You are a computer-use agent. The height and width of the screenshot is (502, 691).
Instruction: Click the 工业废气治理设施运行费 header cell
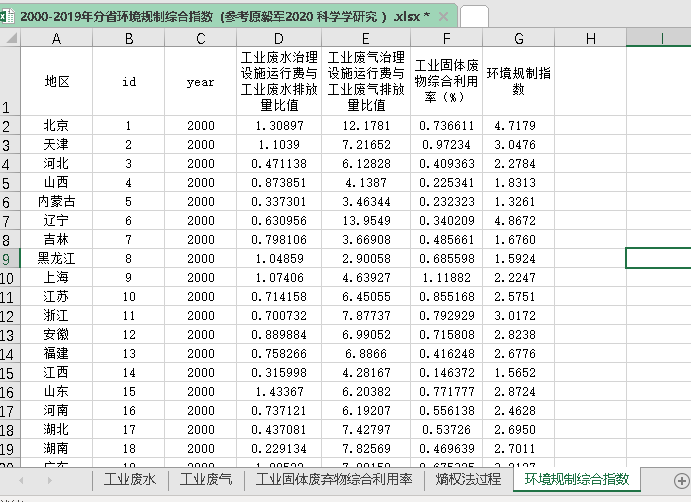click(x=366, y=81)
